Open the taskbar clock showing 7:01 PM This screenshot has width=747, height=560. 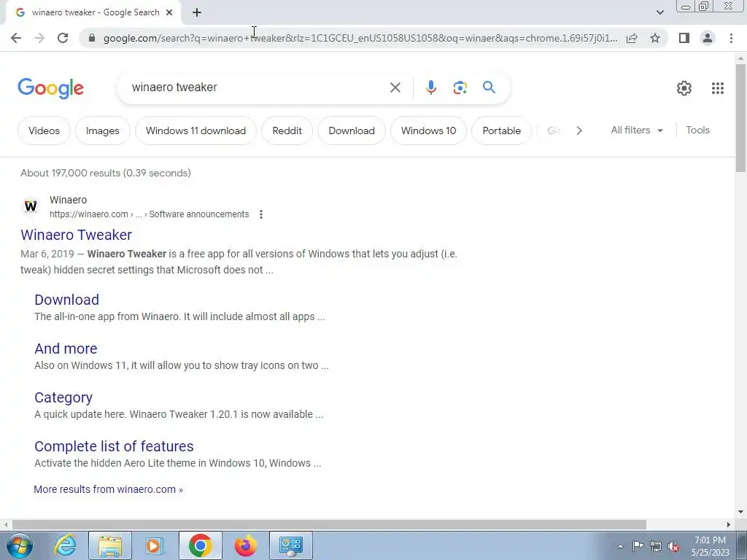pyautogui.click(x=711, y=546)
